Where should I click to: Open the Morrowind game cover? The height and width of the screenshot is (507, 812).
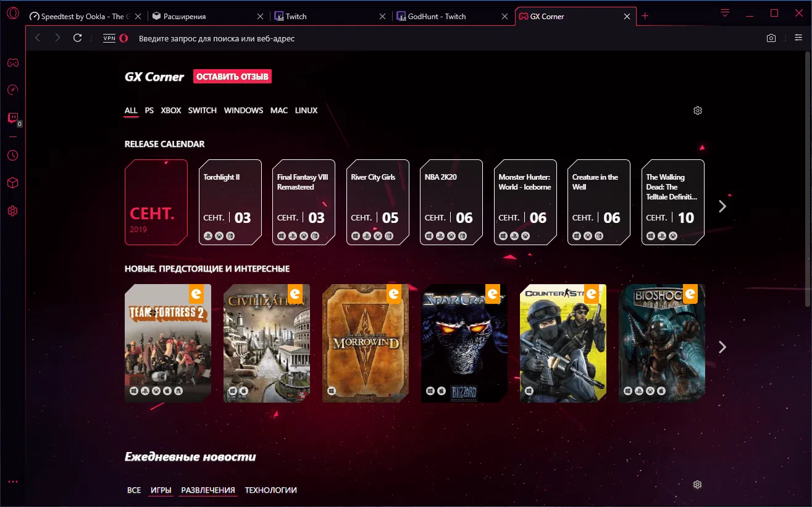pyautogui.click(x=366, y=343)
